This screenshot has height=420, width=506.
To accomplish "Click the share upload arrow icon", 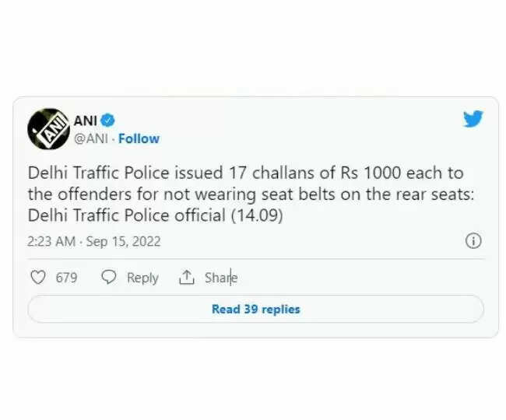I will coord(186,278).
